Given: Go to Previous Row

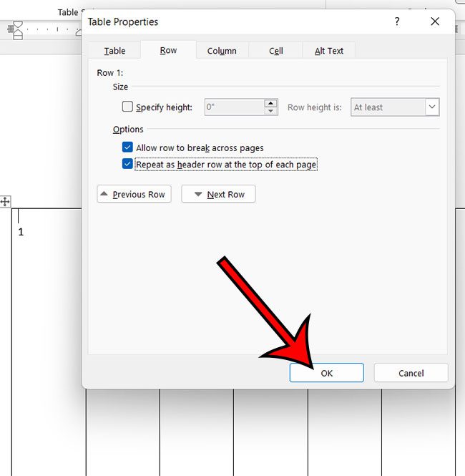Looking at the screenshot, I should 134,194.
